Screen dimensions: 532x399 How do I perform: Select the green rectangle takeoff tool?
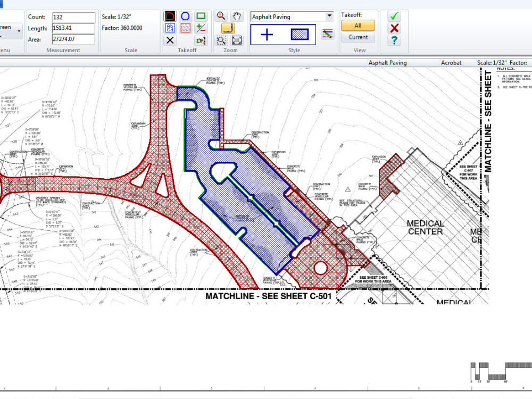pos(201,16)
